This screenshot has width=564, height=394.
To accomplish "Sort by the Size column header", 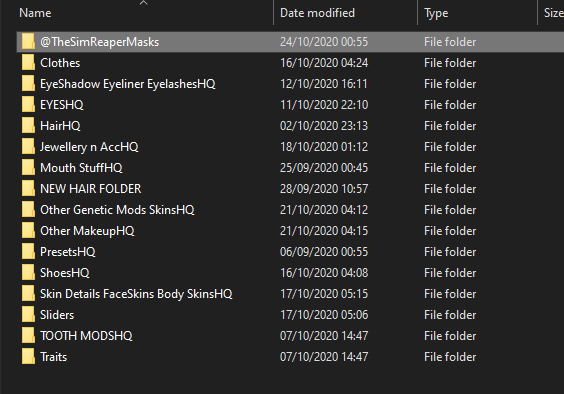I will (554, 13).
